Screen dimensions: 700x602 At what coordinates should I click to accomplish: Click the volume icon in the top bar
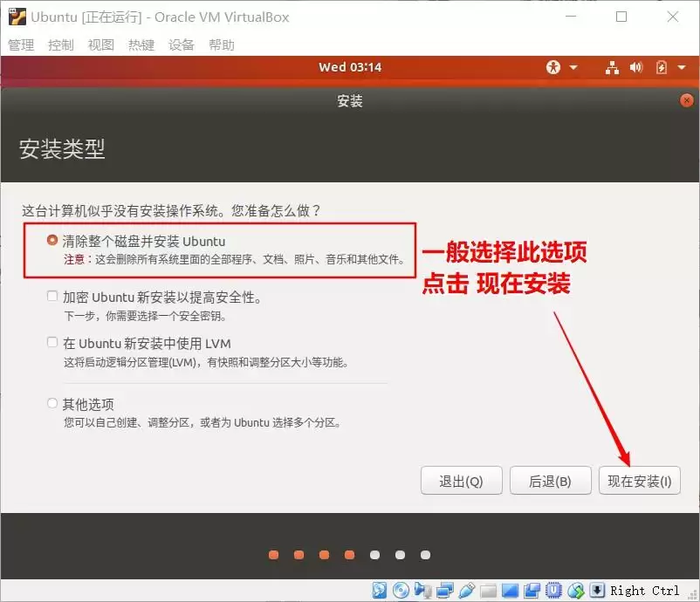click(x=635, y=67)
